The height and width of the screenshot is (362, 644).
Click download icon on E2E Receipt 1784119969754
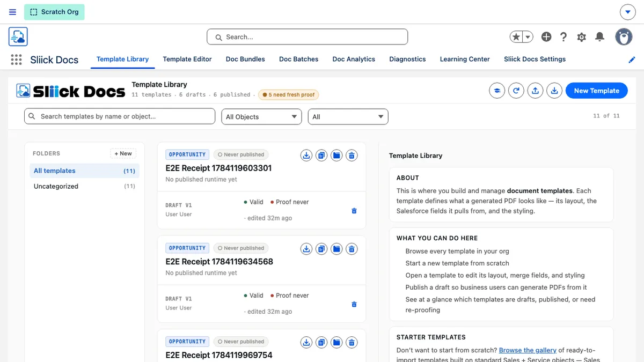pyautogui.click(x=306, y=342)
